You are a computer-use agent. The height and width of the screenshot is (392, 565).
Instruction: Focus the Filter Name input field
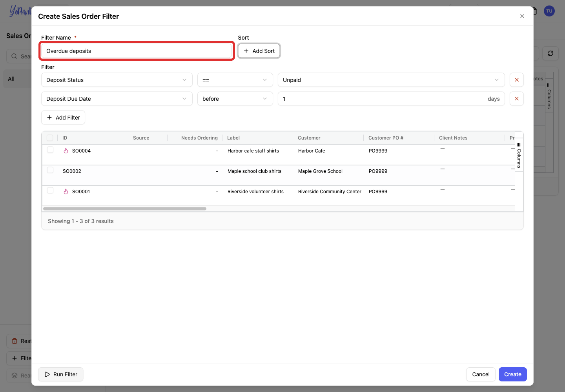pos(137,51)
